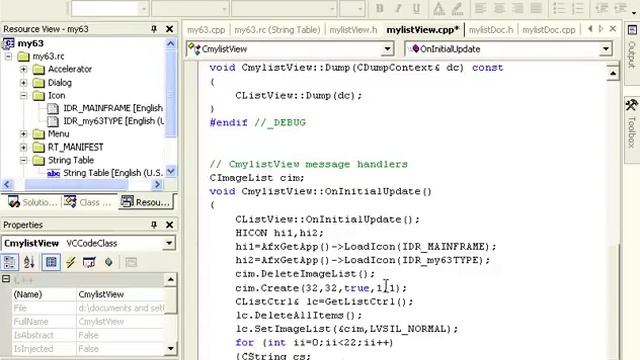640x360 pixels.
Task: Collapse the String Table folder
Action: pyautogui.click(x=24, y=160)
